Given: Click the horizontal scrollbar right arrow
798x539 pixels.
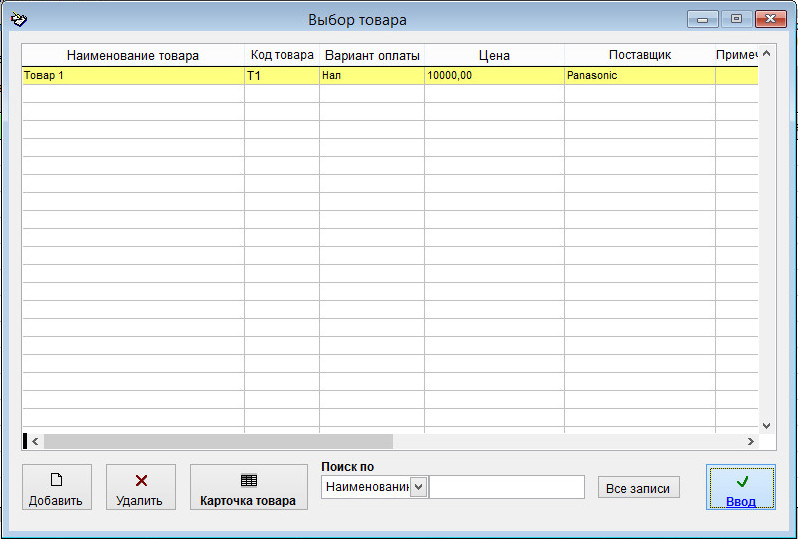Looking at the screenshot, I should click(x=751, y=441).
